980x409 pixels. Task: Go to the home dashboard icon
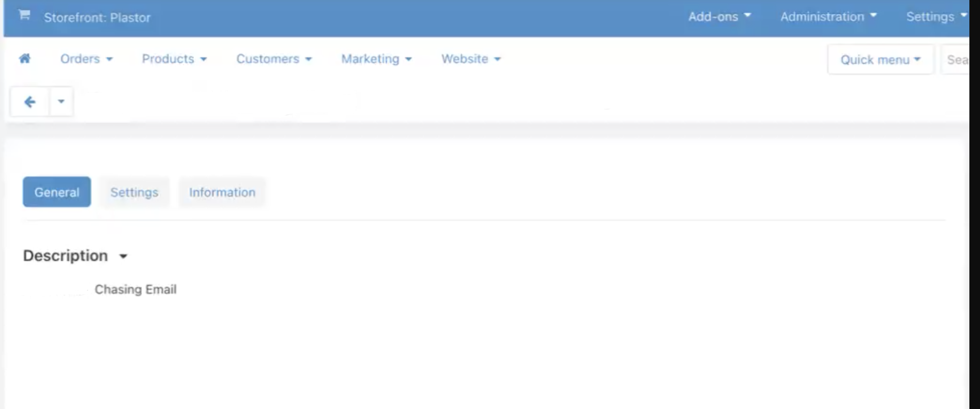(x=25, y=59)
